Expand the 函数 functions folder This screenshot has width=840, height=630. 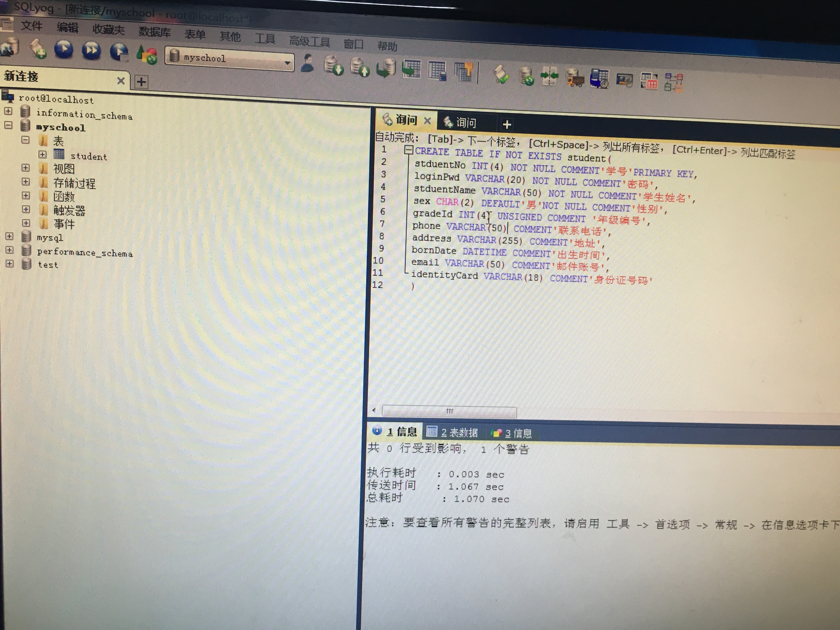pyautogui.click(x=26, y=195)
